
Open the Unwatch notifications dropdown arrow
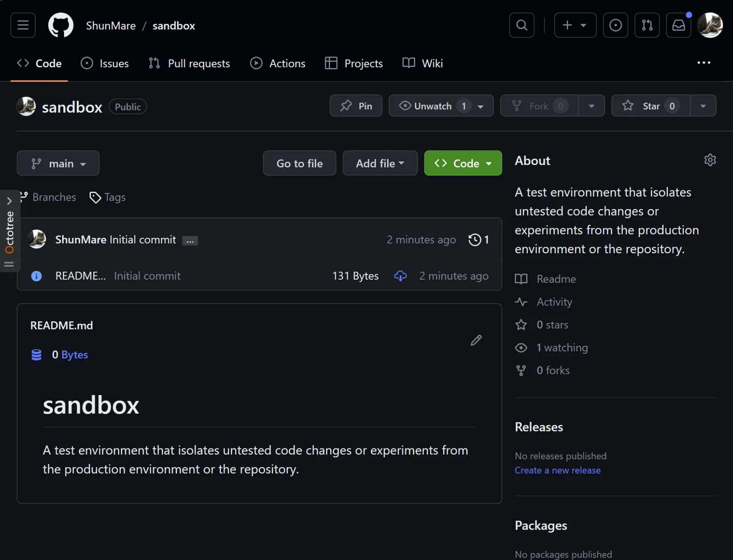point(481,106)
